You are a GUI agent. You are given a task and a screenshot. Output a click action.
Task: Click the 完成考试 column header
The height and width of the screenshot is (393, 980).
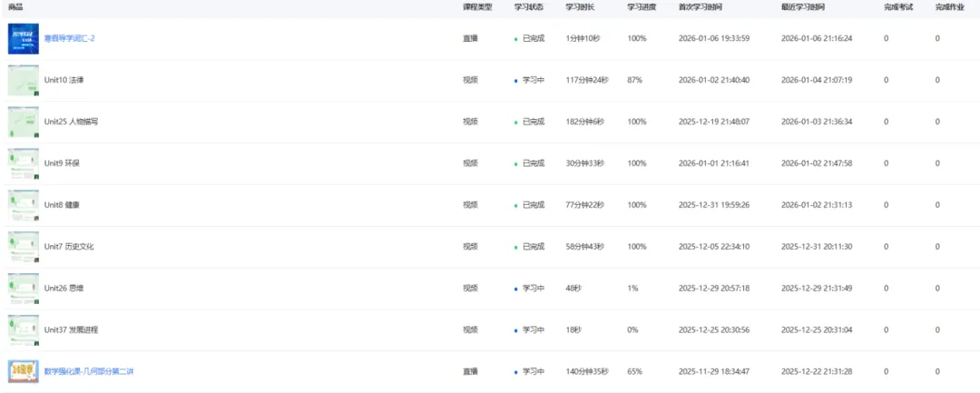898,7
